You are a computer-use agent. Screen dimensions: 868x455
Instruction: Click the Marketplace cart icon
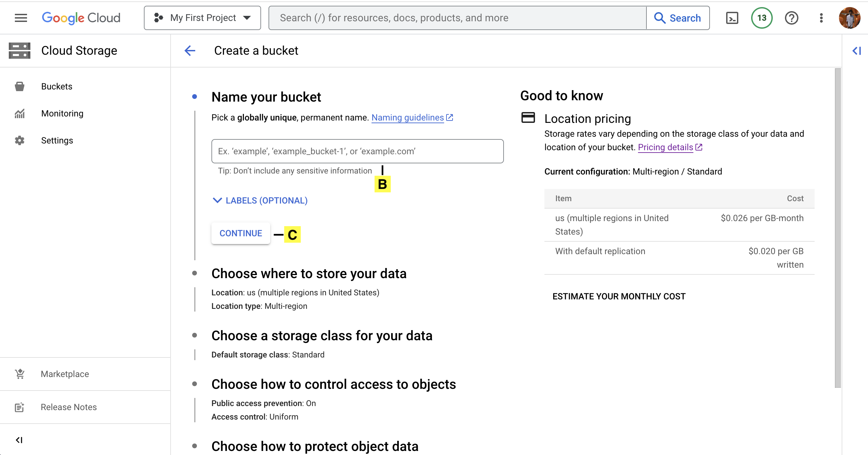tap(20, 374)
